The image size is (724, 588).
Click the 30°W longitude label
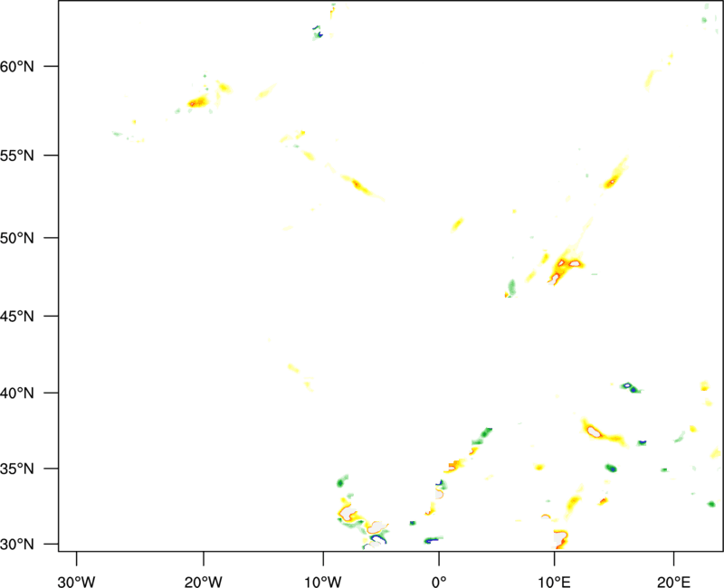[x=76, y=582]
